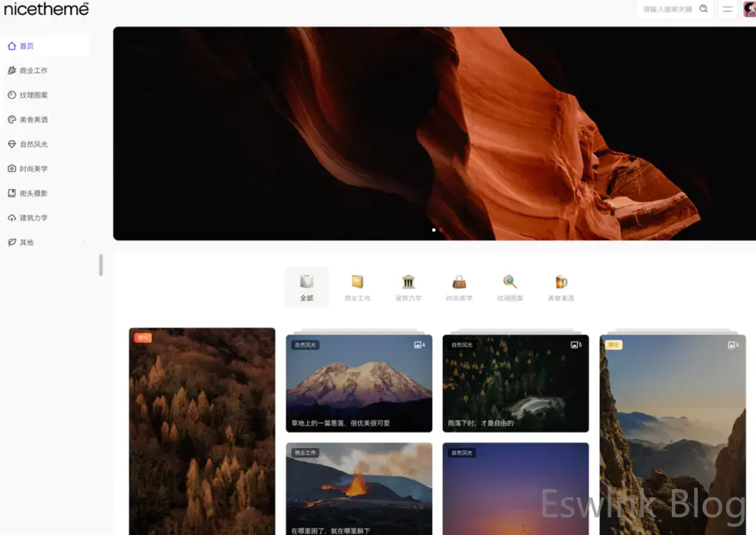Image resolution: width=756 pixels, height=535 pixels.
Task: Select the beer mug 美食美酒 category icon
Action: point(561,282)
